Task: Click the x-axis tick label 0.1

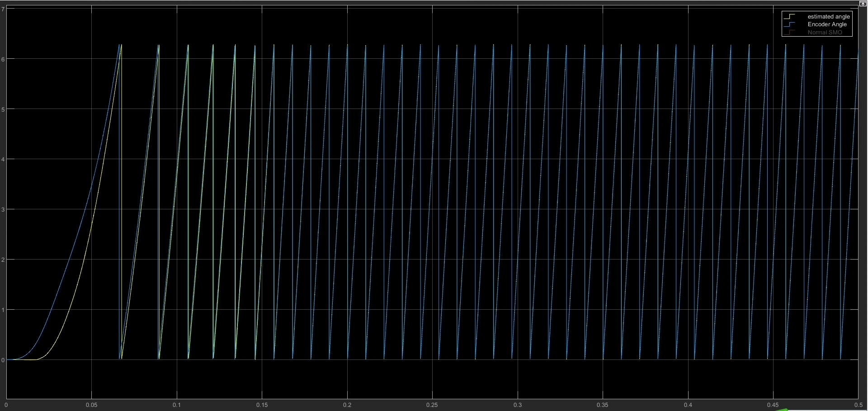Action: pos(176,405)
